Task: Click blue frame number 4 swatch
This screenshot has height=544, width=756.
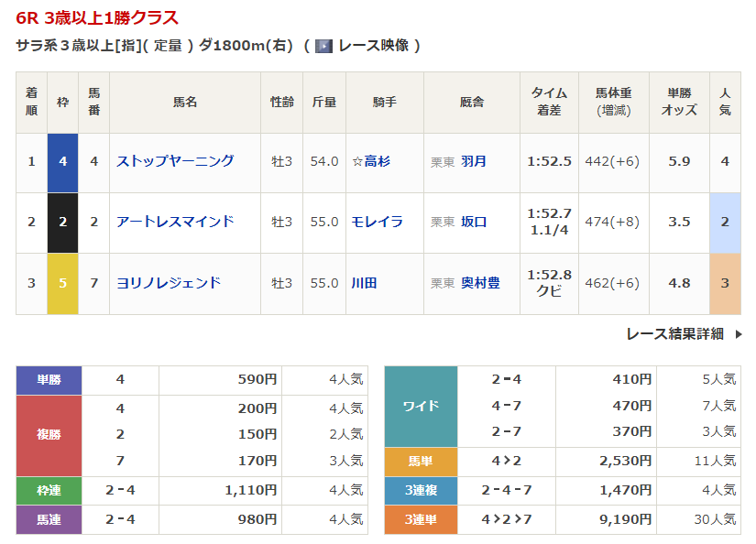Action: click(x=62, y=162)
